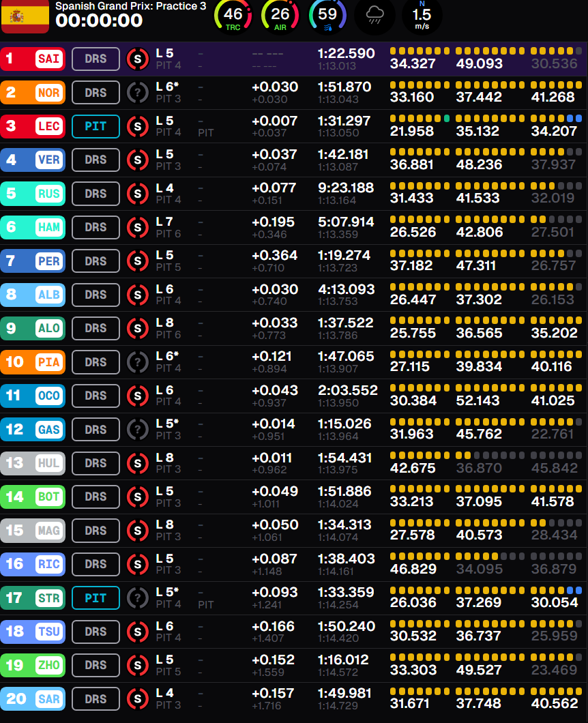This screenshot has height=723, width=588.
Task: Click the DRS indicator for VER
Action: point(96,160)
